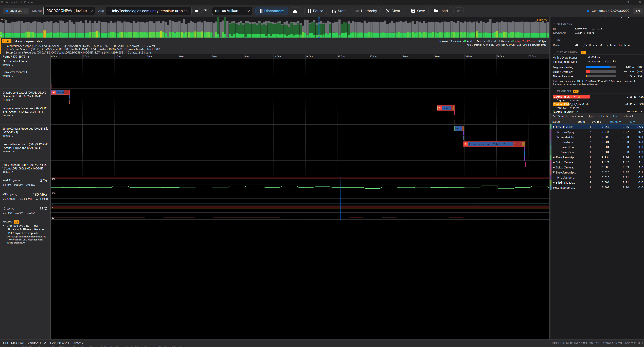Click the load % graph label

(x=7, y=180)
